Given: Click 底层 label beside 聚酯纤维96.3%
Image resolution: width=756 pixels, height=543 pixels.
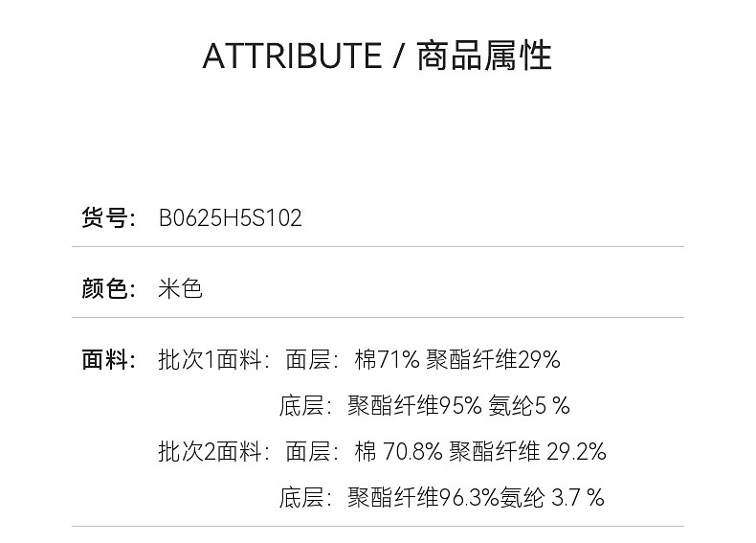Looking at the screenshot, I should tap(301, 497).
